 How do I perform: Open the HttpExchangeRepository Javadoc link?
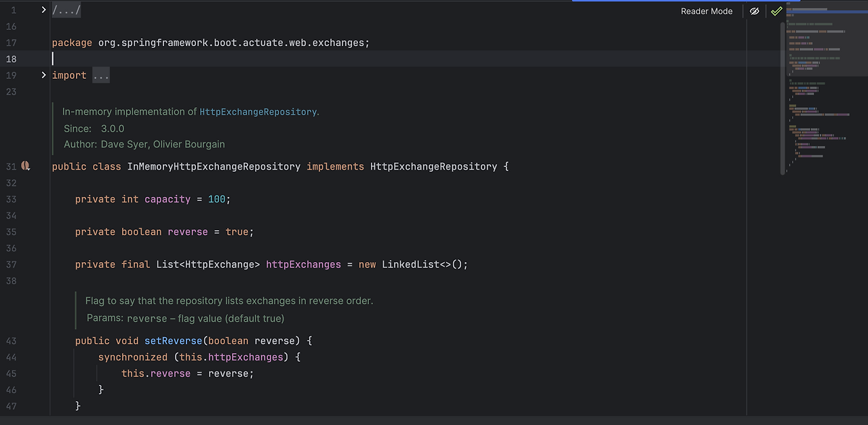coord(258,111)
